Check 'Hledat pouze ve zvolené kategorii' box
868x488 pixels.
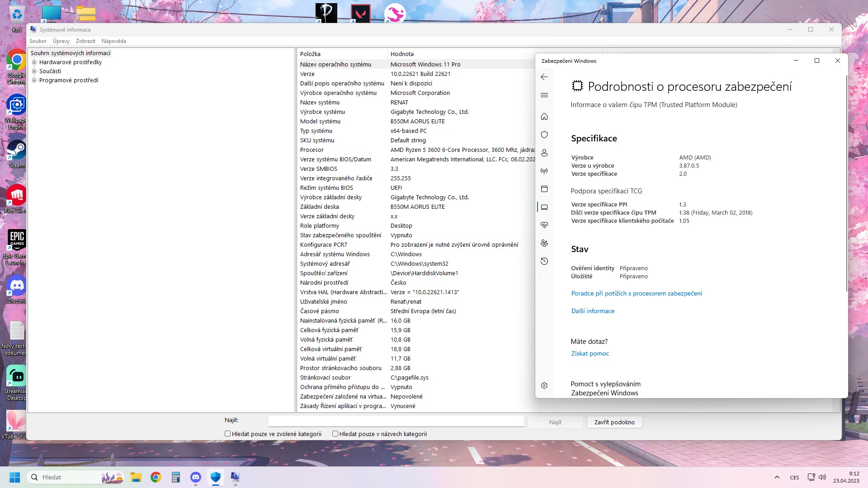click(x=228, y=434)
